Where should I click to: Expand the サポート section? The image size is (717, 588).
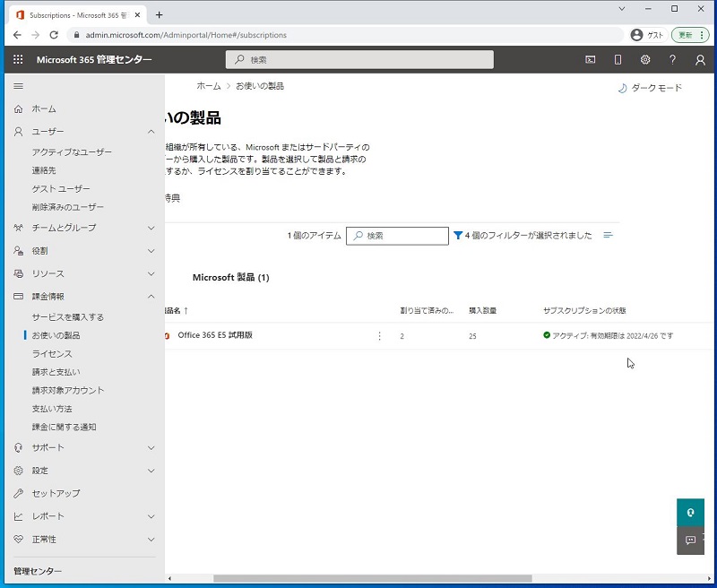pyautogui.click(x=151, y=447)
